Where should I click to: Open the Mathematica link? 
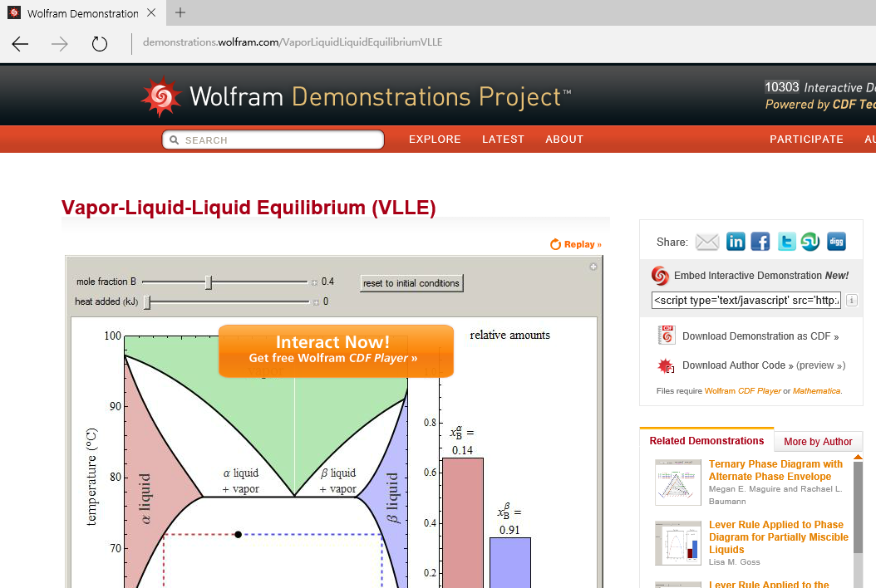[816, 391]
